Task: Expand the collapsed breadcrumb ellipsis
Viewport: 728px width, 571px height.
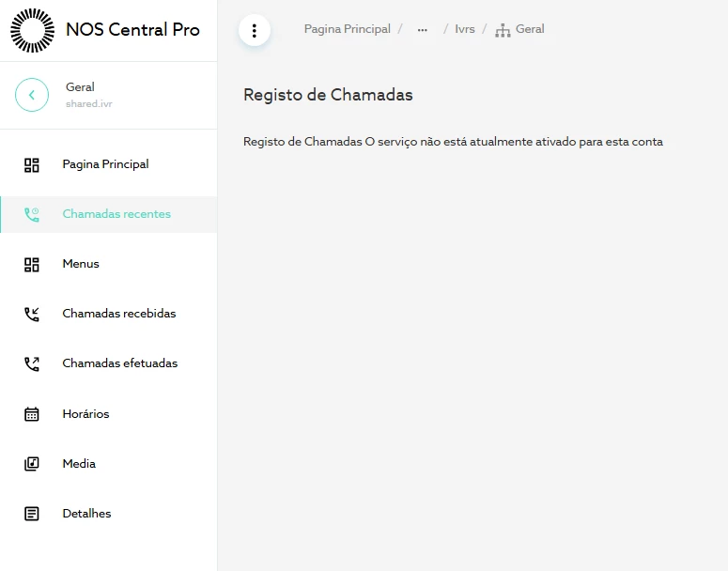Action: (x=423, y=30)
